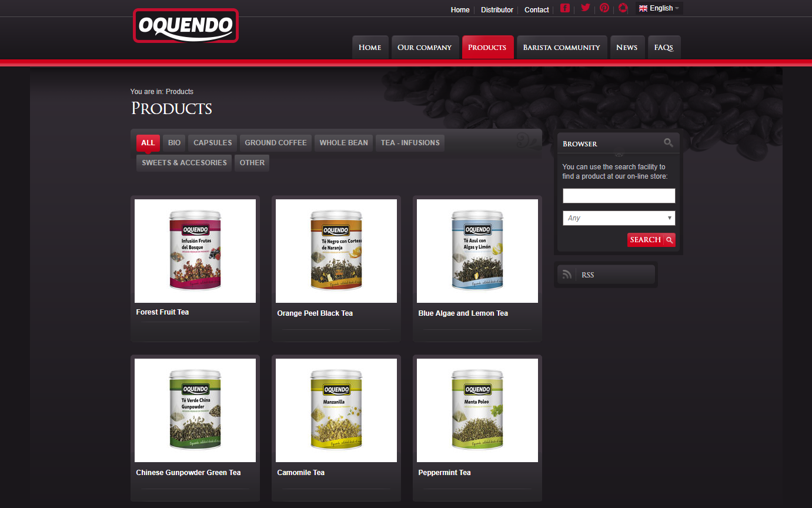The width and height of the screenshot is (812, 508).
Task: Open the English language dropdown
Action: coord(659,8)
